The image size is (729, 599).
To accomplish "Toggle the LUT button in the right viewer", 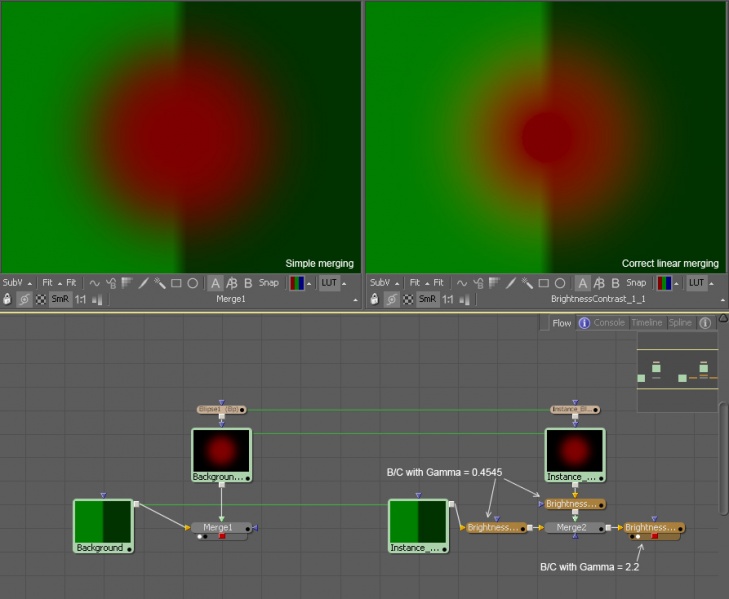I will [x=696, y=283].
